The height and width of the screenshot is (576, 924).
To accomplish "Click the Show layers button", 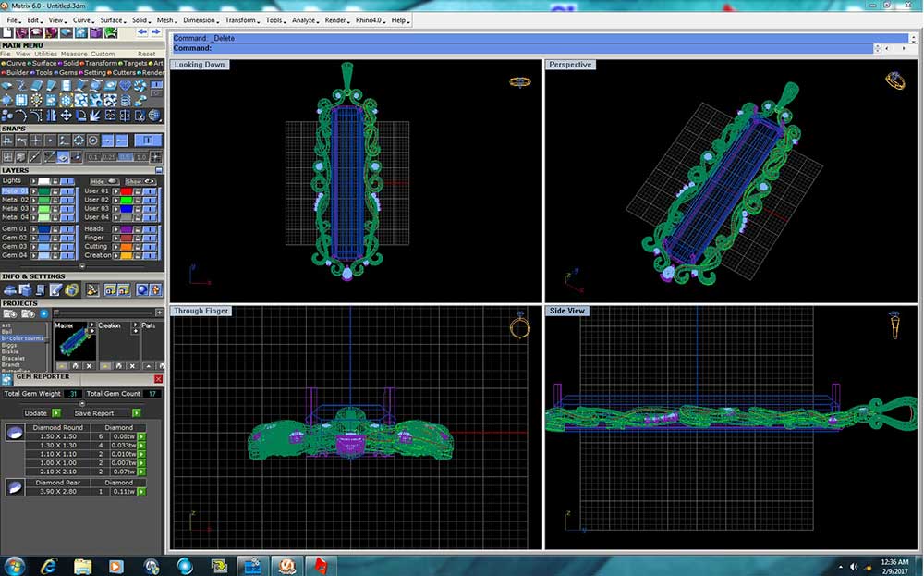I will coord(140,181).
